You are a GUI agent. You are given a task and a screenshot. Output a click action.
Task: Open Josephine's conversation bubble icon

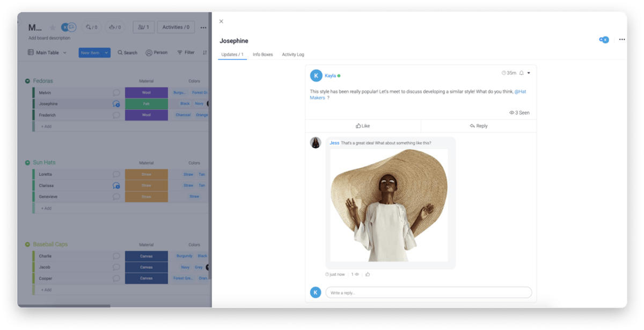click(116, 104)
